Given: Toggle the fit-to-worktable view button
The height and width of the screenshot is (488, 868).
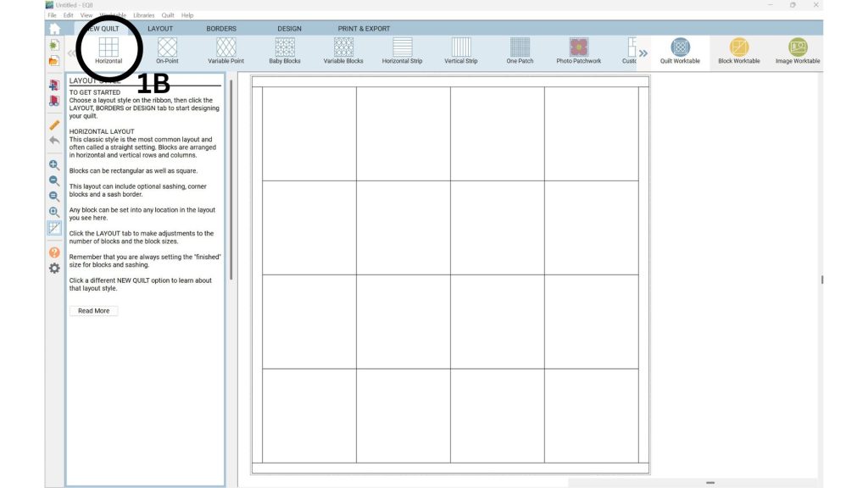Looking at the screenshot, I should (x=54, y=212).
